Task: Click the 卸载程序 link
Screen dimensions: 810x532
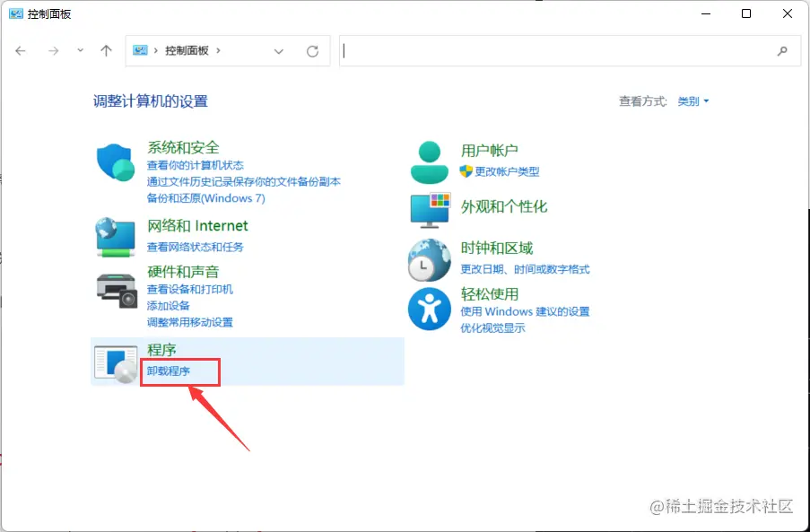Action: point(169,371)
